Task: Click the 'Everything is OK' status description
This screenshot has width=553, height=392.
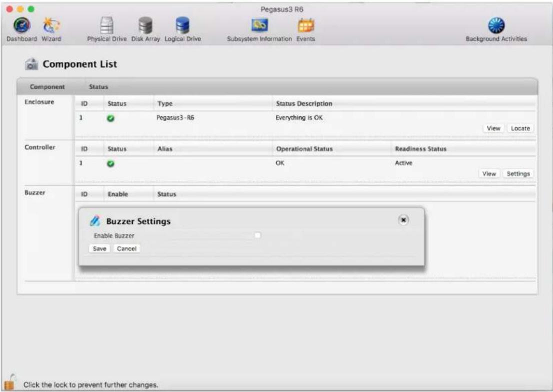Action: pyautogui.click(x=299, y=117)
